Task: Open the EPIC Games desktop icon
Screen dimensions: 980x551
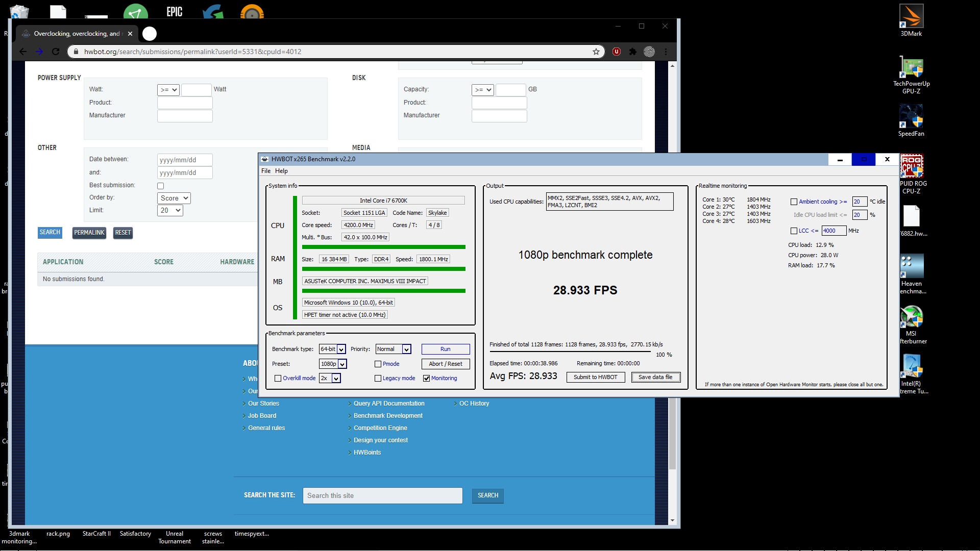Action: click(x=175, y=11)
